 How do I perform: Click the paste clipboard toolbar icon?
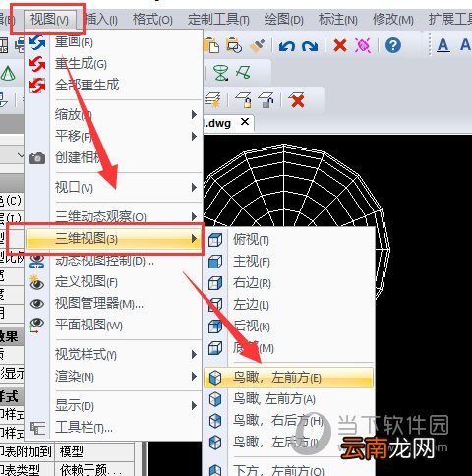(x=211, y=45)
